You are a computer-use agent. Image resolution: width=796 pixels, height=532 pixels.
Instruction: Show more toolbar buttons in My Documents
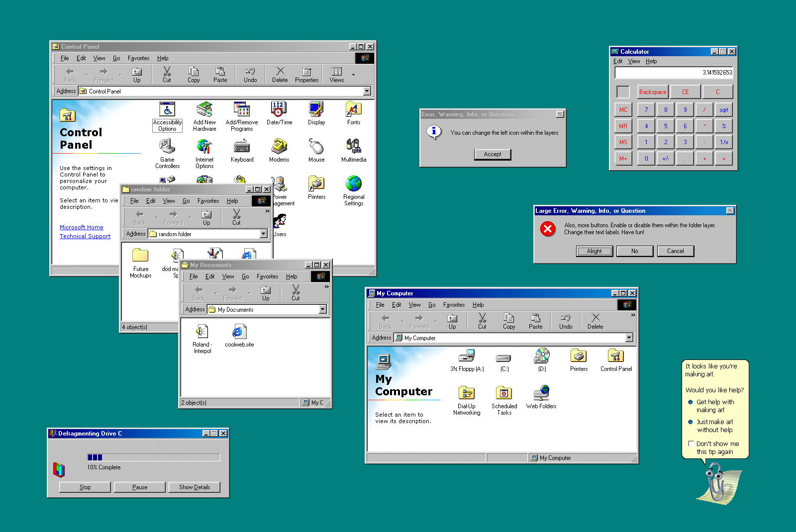point(326,286)
